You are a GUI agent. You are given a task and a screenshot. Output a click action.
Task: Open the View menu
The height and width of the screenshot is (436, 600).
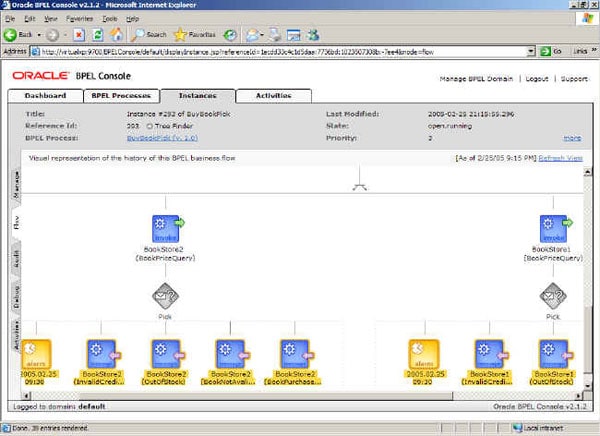[51, 18]
